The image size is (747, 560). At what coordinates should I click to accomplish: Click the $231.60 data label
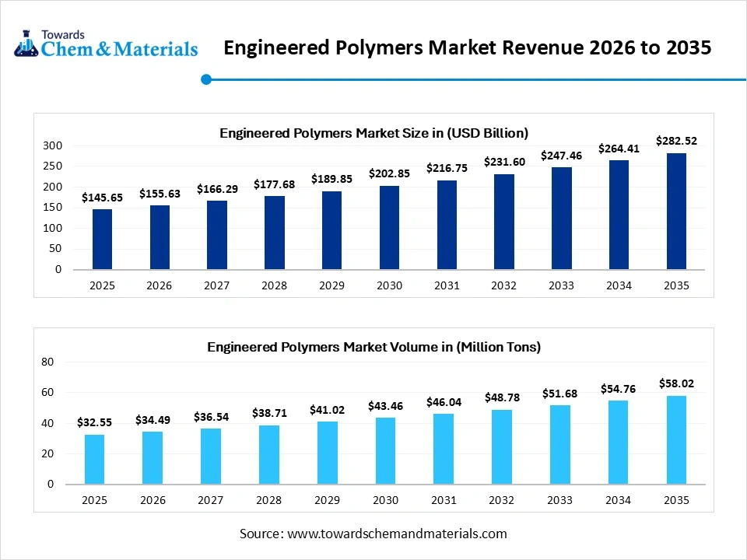click(x=504, y=162)
